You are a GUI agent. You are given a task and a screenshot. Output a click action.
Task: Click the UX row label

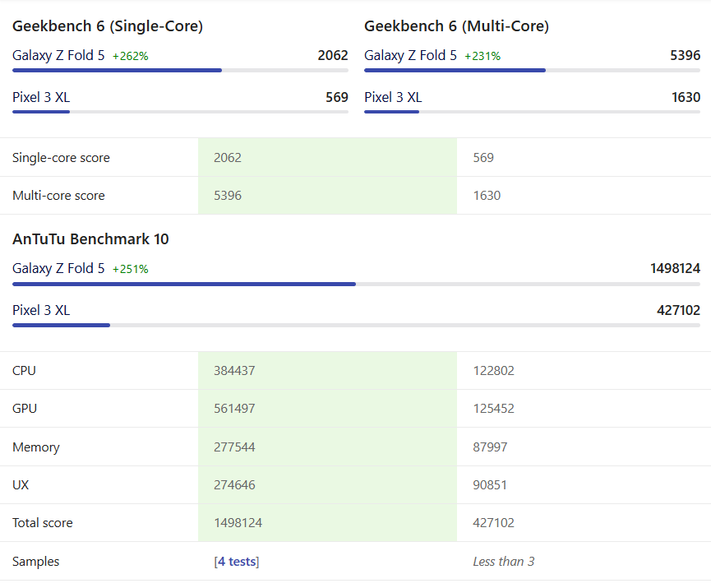point(21,485)
